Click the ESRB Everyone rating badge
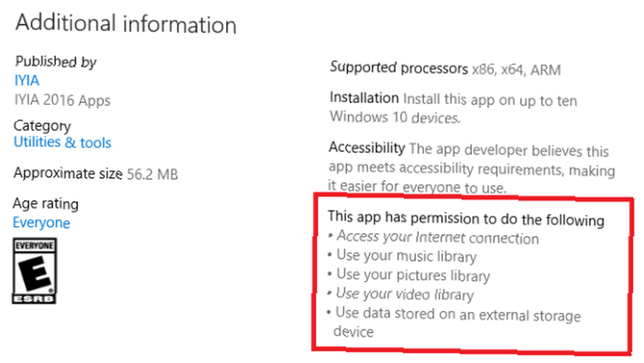 tap(35, 271)
